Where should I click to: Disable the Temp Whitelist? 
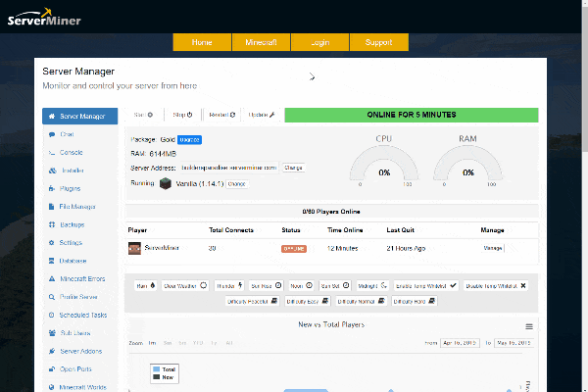point(496,286)
